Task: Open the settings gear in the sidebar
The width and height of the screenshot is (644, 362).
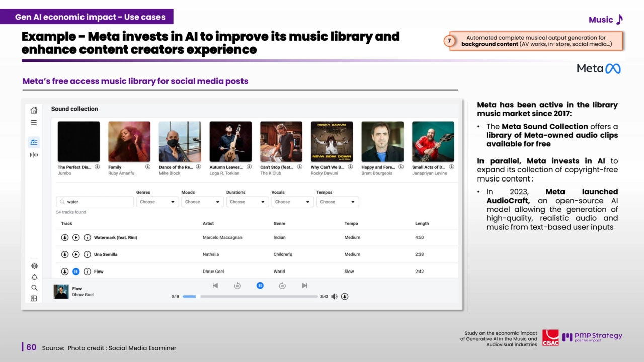Action: pos(34,266)
